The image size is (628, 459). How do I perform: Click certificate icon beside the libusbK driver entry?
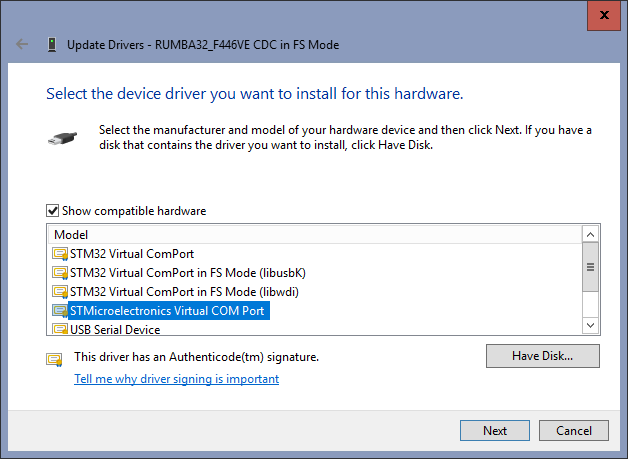click(x=60, y=273)
